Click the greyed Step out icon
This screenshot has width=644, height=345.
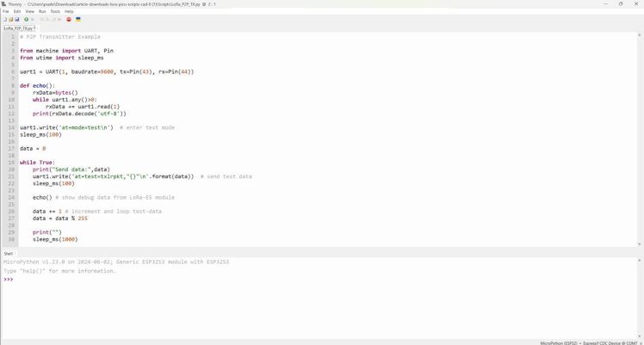53,19
